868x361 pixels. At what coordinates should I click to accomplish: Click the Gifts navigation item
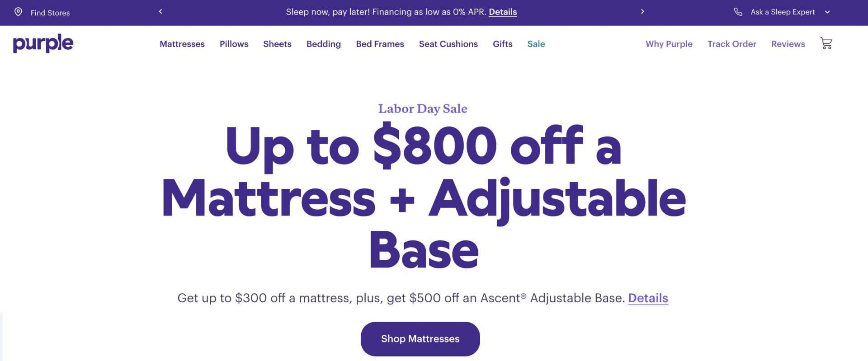(x=502, y=44)
